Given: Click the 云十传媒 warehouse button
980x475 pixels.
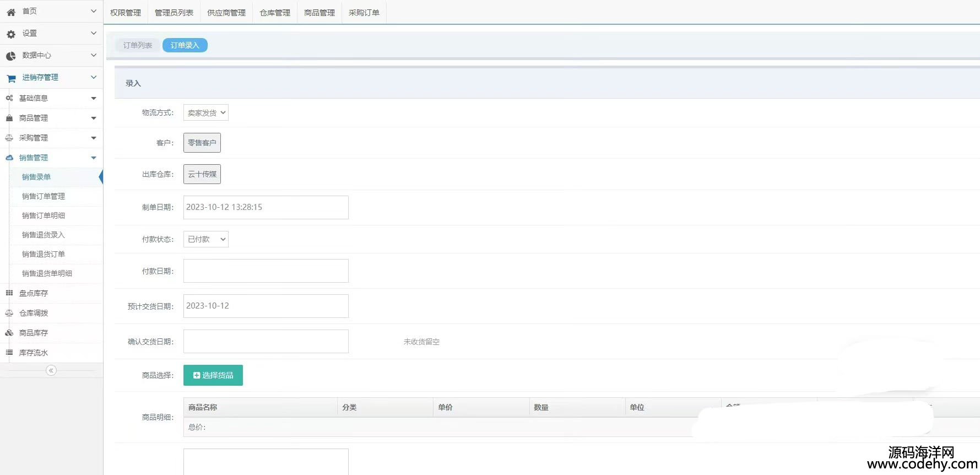Looking at the screenshot, I should 202,174.
